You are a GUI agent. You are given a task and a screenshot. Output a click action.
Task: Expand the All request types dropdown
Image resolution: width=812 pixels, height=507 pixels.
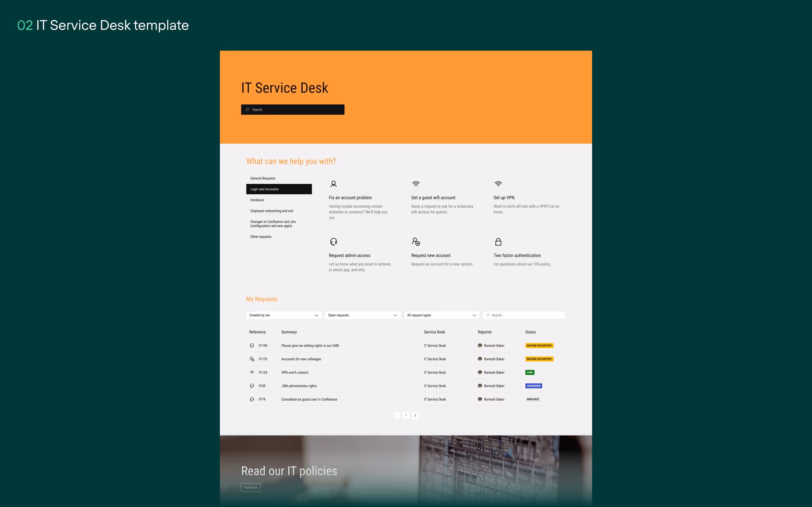coord(441,315)
